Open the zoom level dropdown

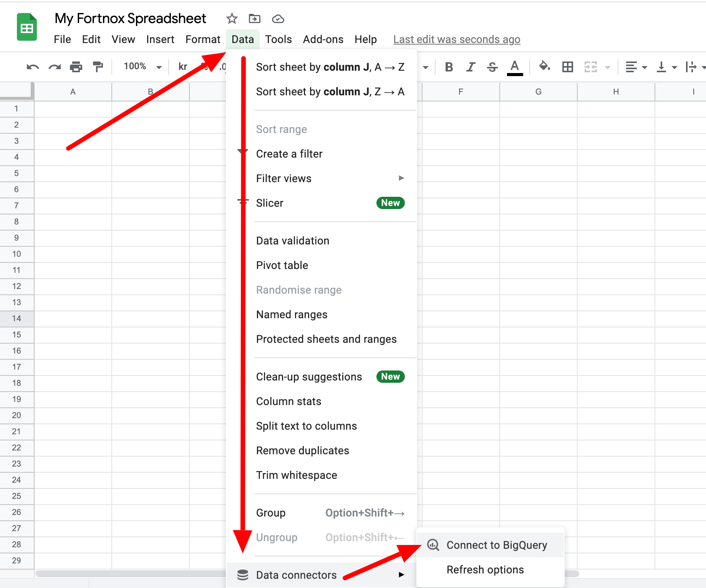pos(141,66)
